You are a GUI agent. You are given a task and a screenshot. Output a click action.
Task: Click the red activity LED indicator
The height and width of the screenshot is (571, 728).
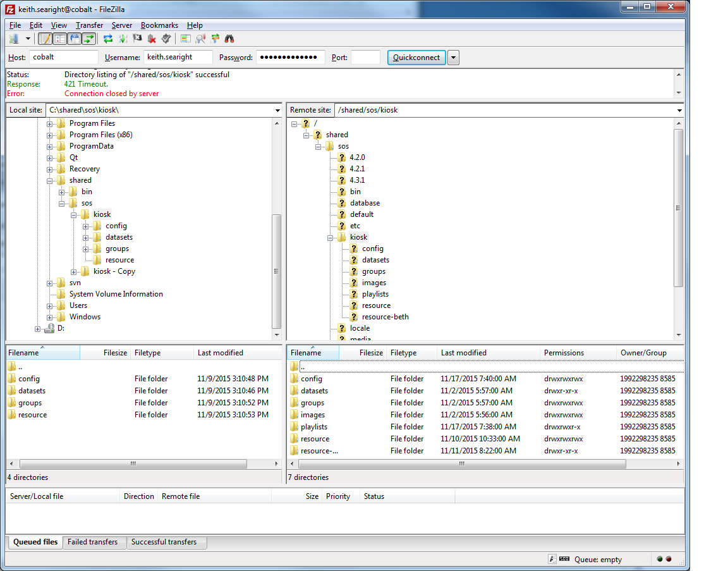click(669, 559)
